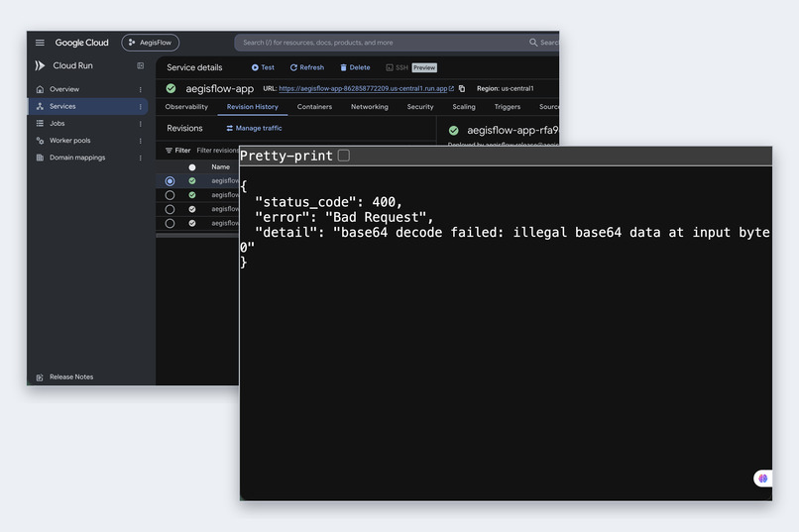Image resolution: width=799 pixels, height=532 pixels.
Task: Click the Test button
Action: pos(263,67)
